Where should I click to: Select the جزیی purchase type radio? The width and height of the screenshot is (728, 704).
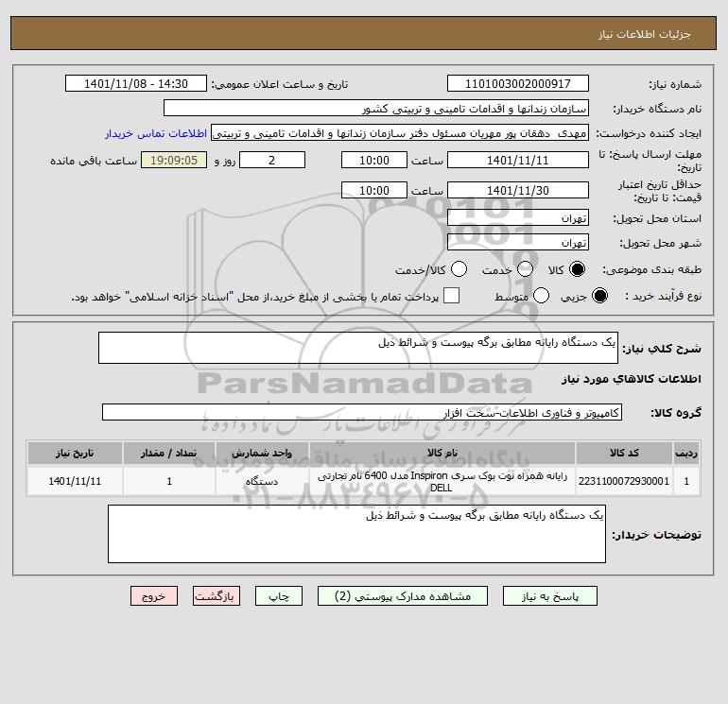coord(599,296)
